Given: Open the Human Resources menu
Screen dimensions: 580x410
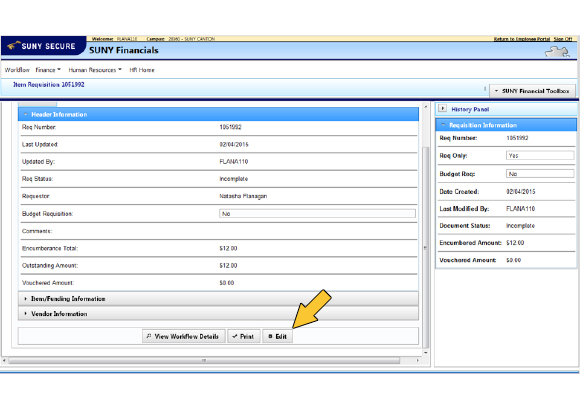Looking at the screenshot, I should tap(95, 70).
